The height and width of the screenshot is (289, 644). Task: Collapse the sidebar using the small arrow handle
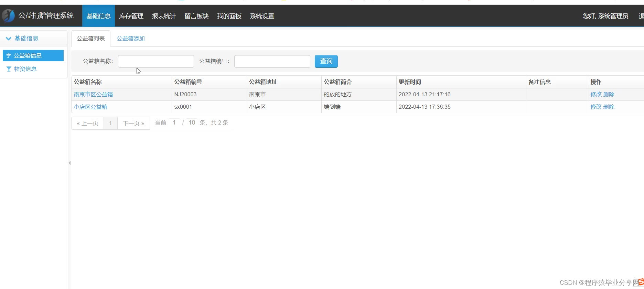(69, 163)
